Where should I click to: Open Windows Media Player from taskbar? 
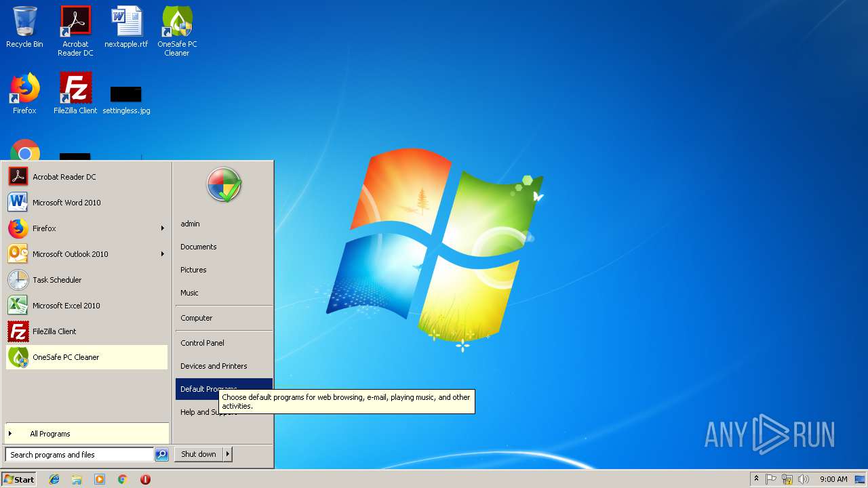pos(100,479)
